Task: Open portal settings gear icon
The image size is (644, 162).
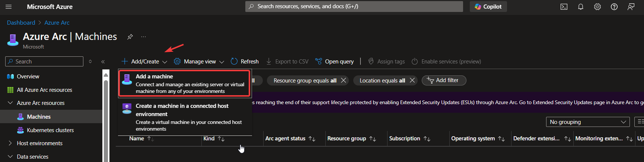Action: 597,7
